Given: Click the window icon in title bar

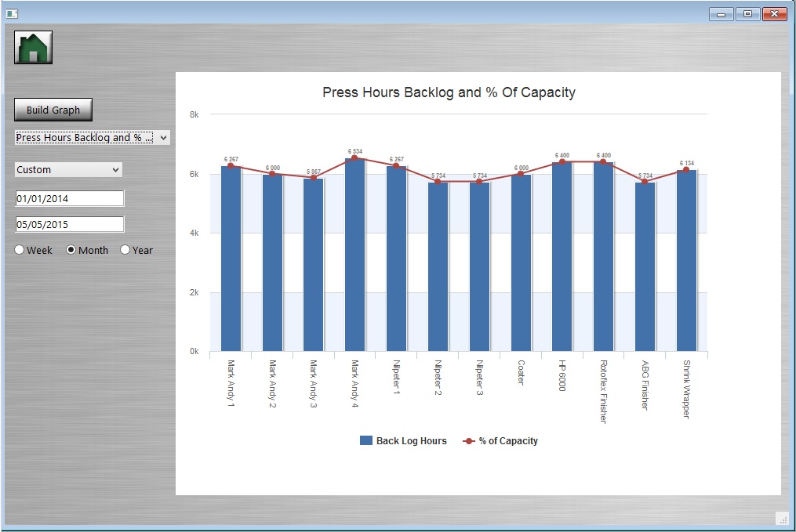Looking at the screenshot, I should (x=11, y=13).
